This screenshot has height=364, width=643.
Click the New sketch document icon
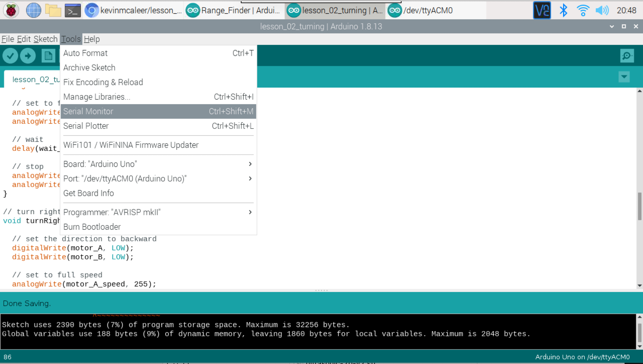pyautogui.click(x=48, y=56)
